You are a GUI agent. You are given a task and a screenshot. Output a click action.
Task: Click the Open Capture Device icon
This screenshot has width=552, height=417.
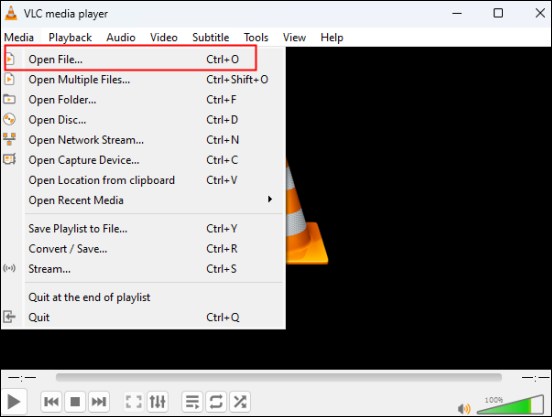click(x=10, y=159)
